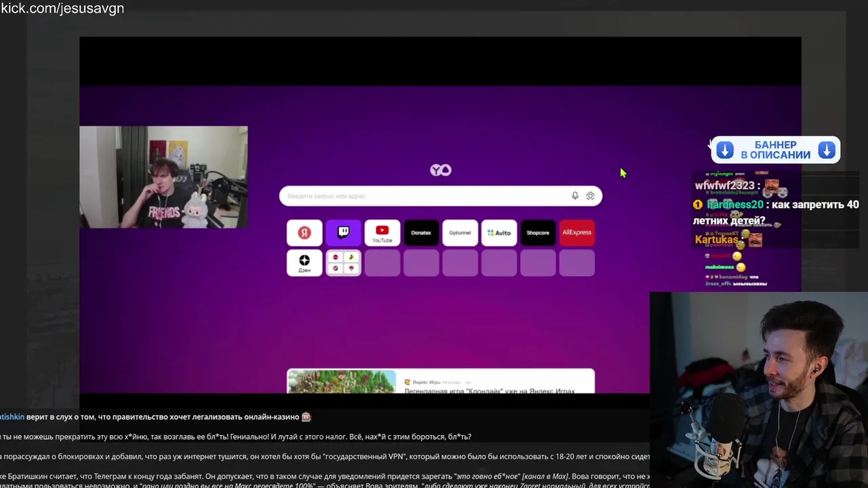Image resolution: width=868 pixels, height=488 pixels.
Task: Open the Avito bookmark tile
Action: pos(499,232)
